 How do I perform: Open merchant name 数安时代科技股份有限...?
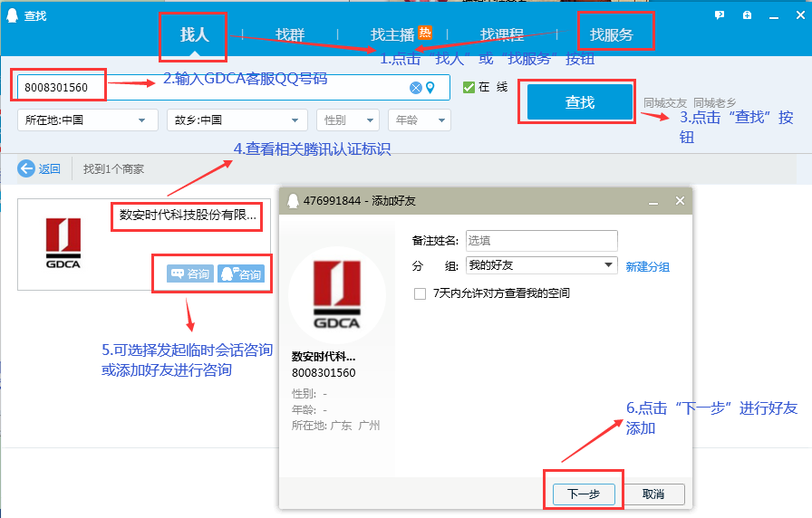[188, 216]
